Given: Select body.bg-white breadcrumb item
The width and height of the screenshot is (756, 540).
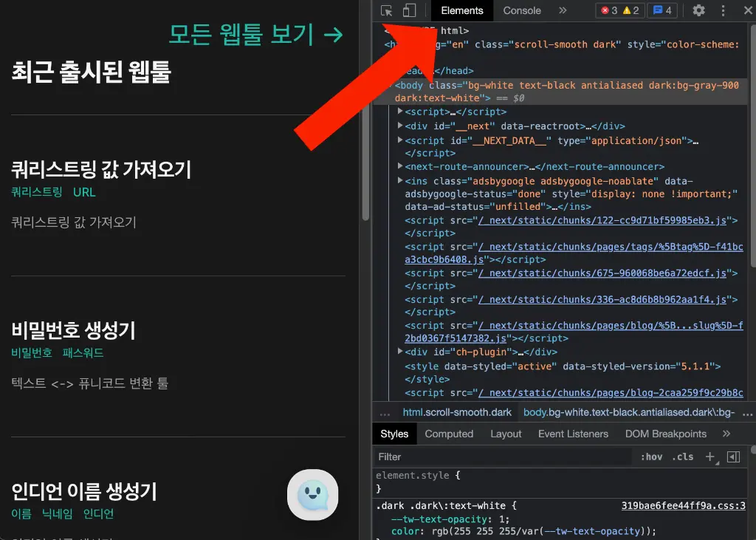Looking at the screenshot, I should 629,413.
